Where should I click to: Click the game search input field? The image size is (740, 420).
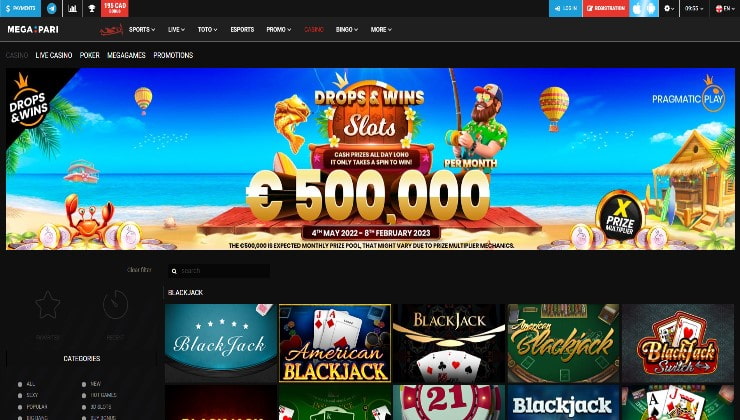219,271
